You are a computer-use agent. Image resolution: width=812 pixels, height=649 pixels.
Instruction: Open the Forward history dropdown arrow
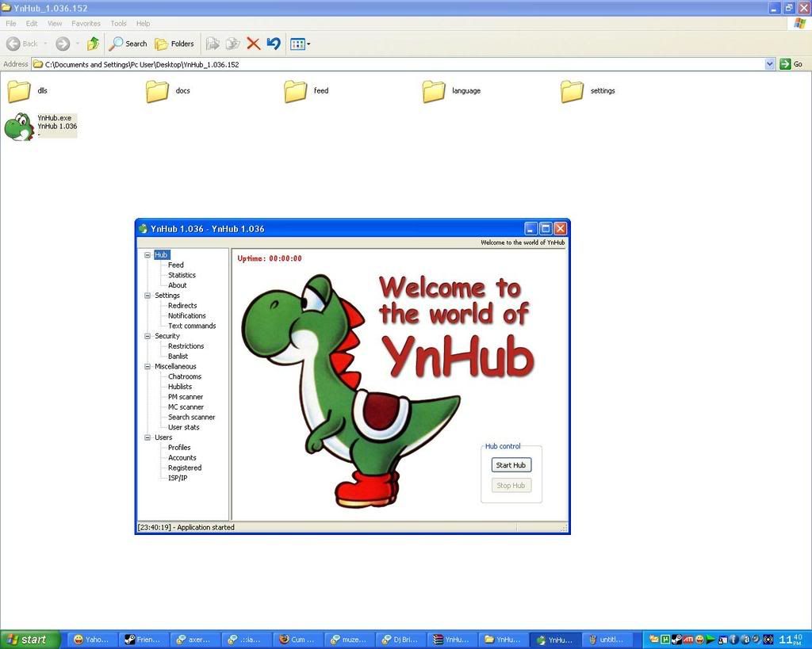[x=77, y=44]
